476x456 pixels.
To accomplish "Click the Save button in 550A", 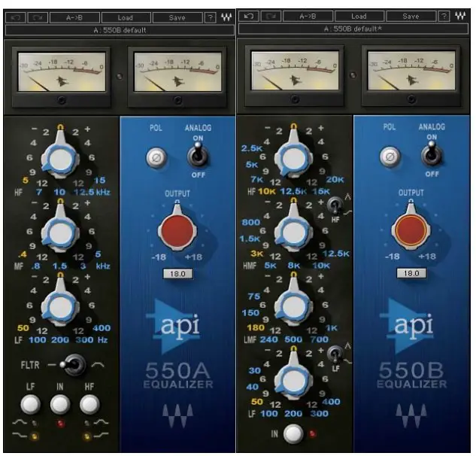I will click(177, 17).
